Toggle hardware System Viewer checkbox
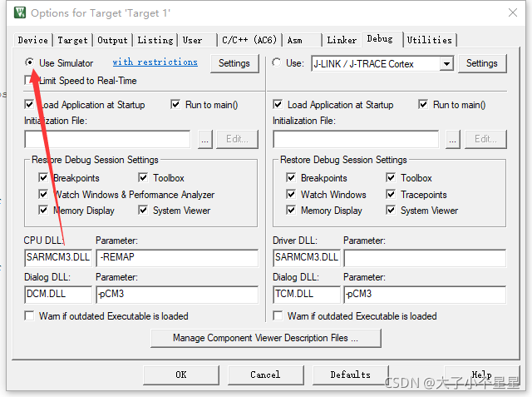The image size is (532, 397). pyautogui.click(x=391, y=210)
